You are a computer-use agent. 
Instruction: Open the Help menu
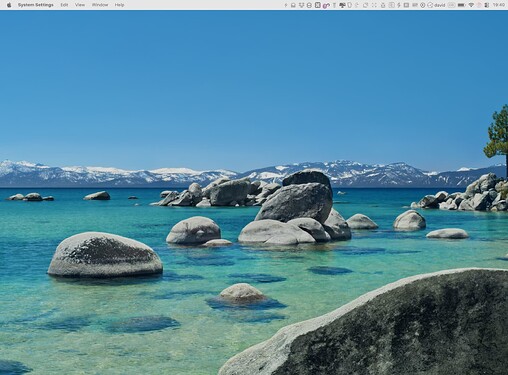click(119, 5)
